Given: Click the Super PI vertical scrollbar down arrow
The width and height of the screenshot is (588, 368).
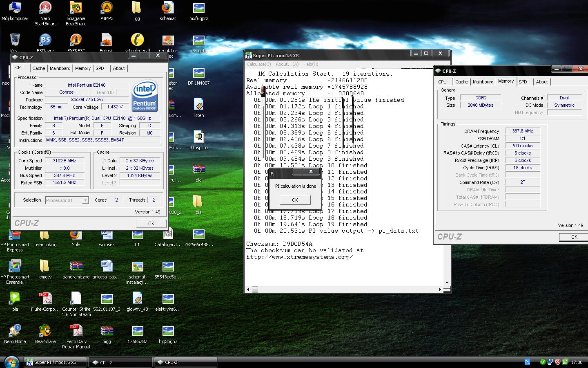Looking at the screenshot, I should coord(447,283).
